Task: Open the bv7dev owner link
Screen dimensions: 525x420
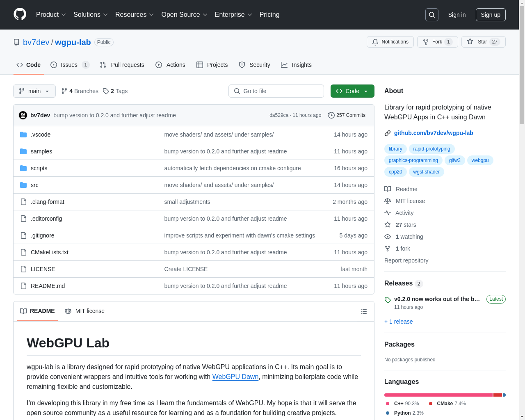Action: coord(36,42)
